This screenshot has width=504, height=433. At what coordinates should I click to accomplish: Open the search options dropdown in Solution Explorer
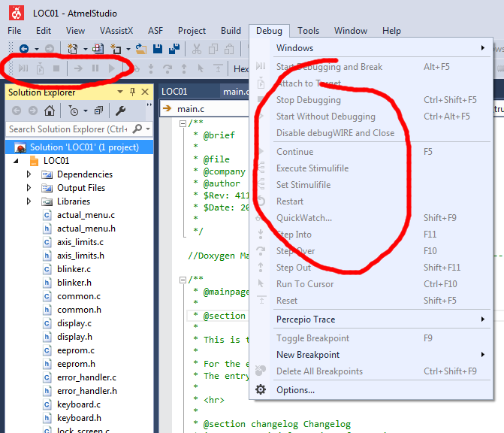pyautogui.click(x=148, y=129)
